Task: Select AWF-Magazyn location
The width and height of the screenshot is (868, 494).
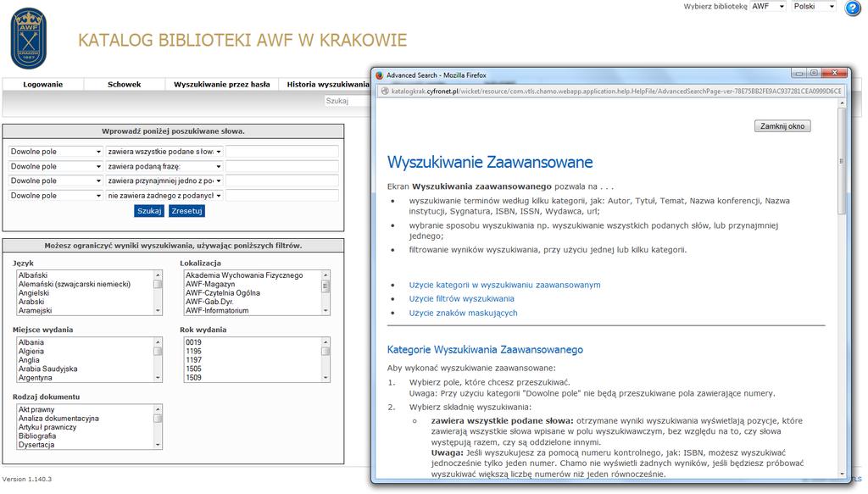Action: (210, 285)
